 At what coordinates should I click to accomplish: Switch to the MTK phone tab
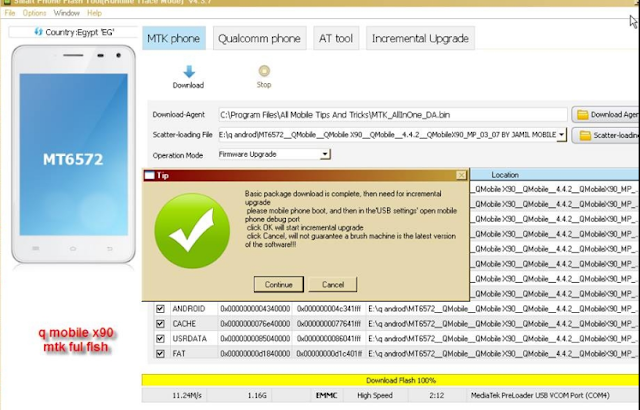[x=174, y=38]
